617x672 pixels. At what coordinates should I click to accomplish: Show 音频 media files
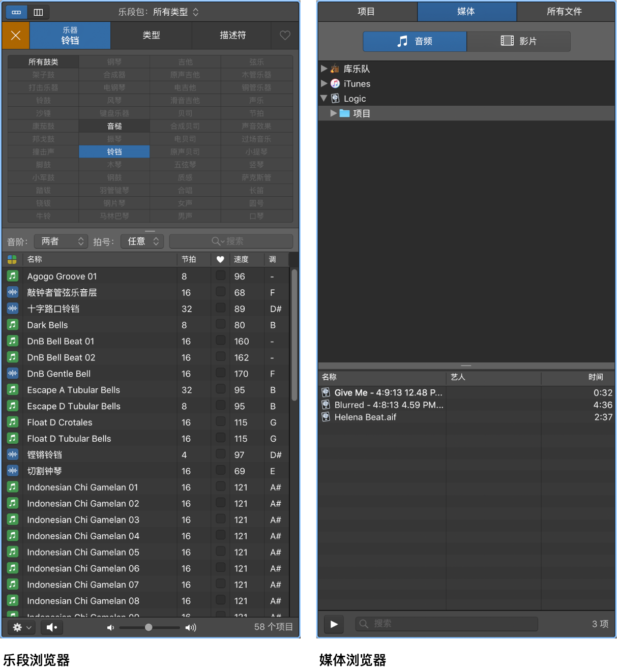[415, 41]
